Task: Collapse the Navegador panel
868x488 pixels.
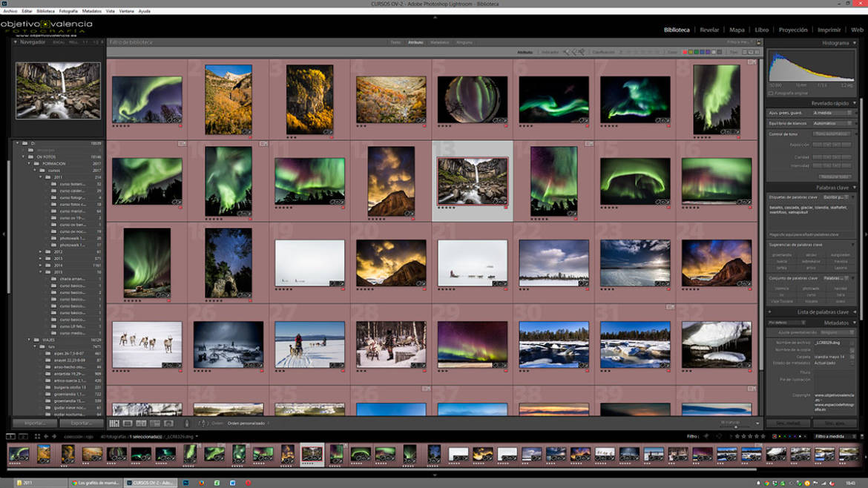Action: [x=16, y=41]
